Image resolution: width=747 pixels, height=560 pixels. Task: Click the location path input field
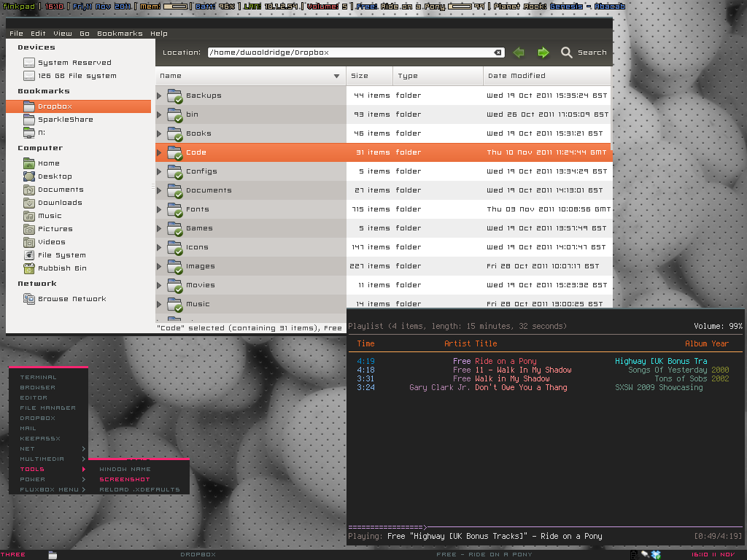(350, 52)
